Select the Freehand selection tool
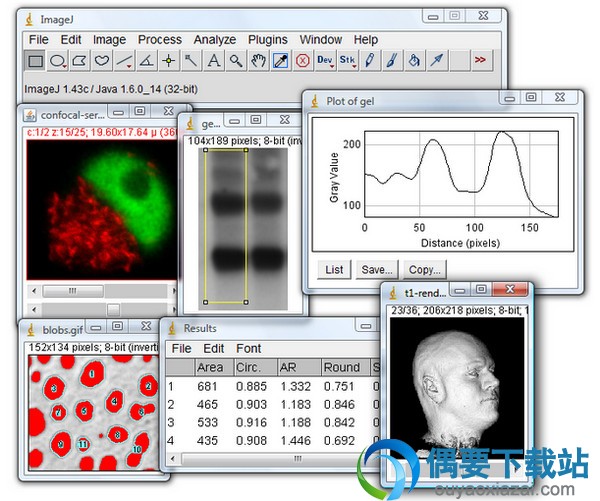 click(102, 60)
